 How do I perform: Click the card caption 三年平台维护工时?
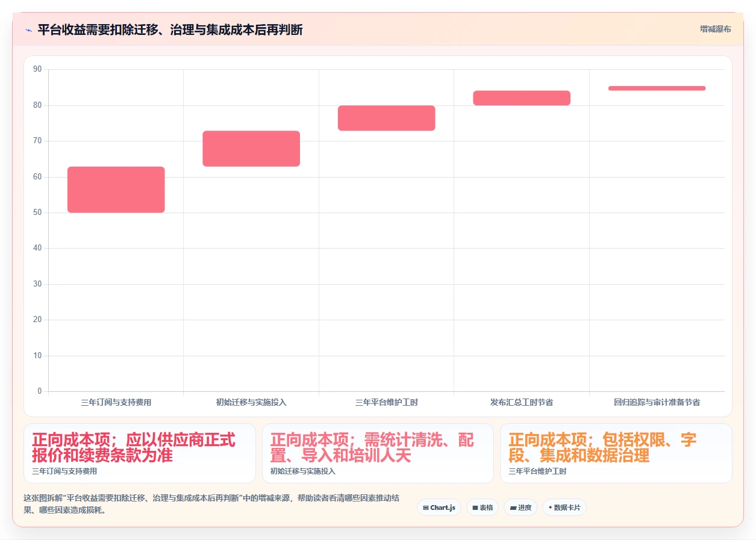pyautogui.click(x=537, y=471)
